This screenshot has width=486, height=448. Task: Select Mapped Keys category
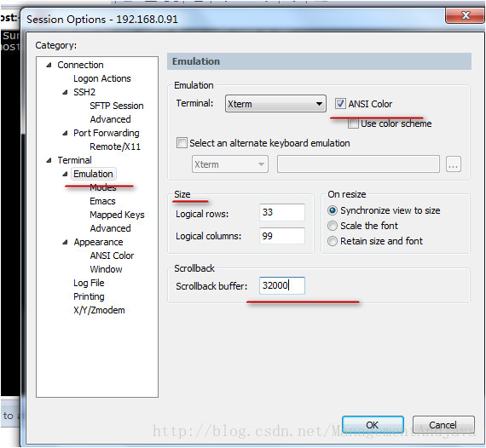(x=117, y=215)
